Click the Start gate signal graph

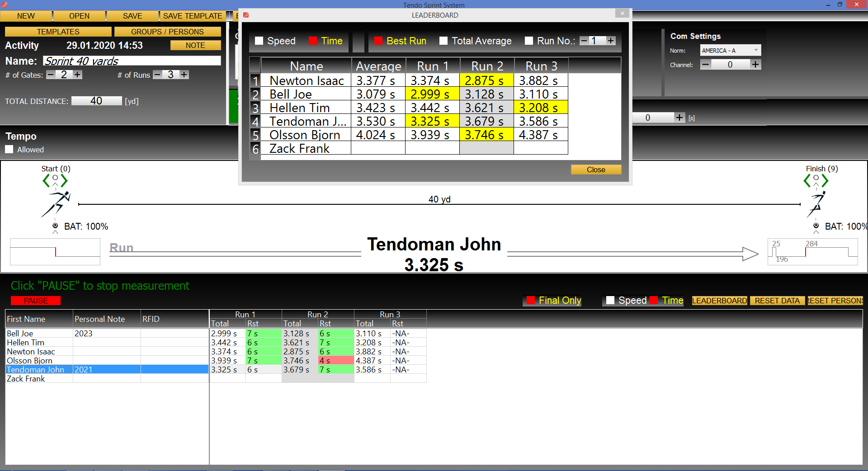click(55, 252)
